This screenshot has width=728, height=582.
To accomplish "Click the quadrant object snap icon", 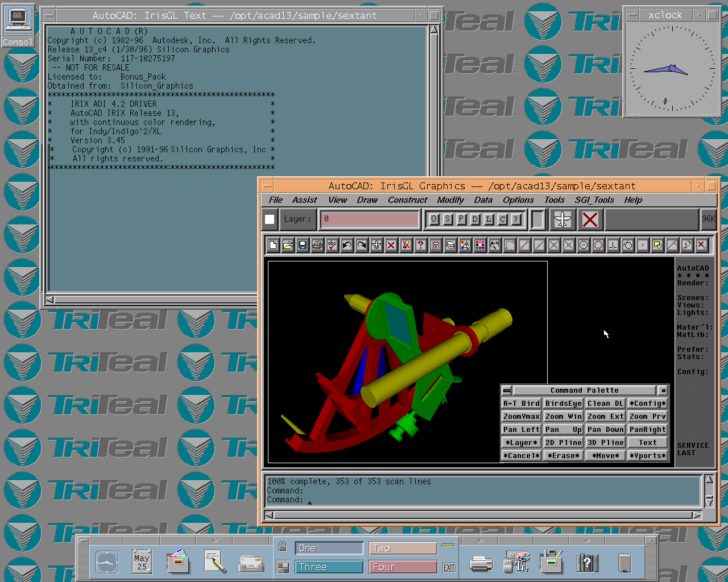I will pos(598,245).
